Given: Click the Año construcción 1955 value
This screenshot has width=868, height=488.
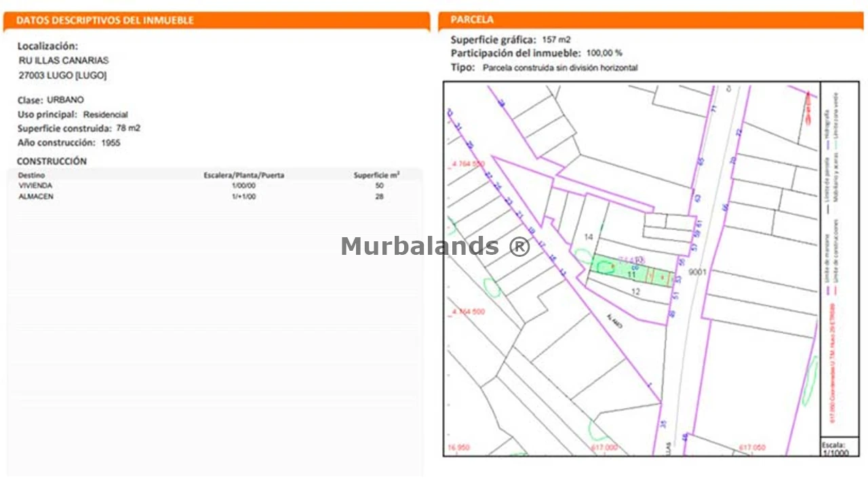Looking at the screenshot, I should pyautogui.click(x=111, y=143).
